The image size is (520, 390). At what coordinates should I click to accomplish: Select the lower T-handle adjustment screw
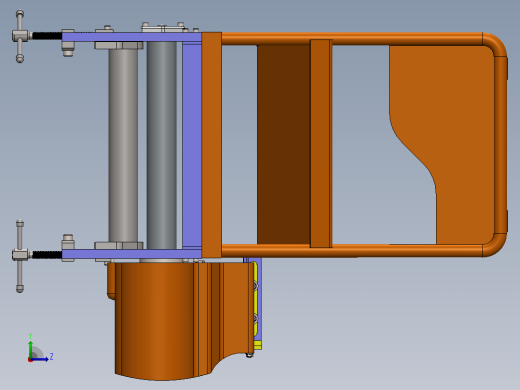pos(37,255)
